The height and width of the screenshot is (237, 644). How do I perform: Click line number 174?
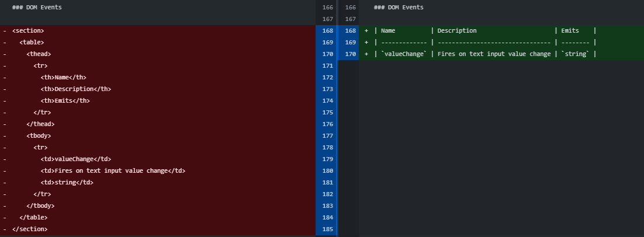(x=328, y=100)
